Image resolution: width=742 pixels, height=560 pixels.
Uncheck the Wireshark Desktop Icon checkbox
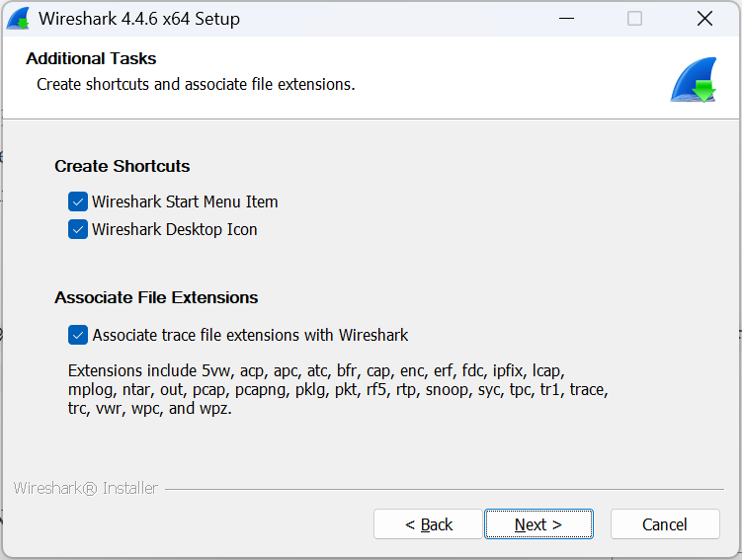(78, 229)
